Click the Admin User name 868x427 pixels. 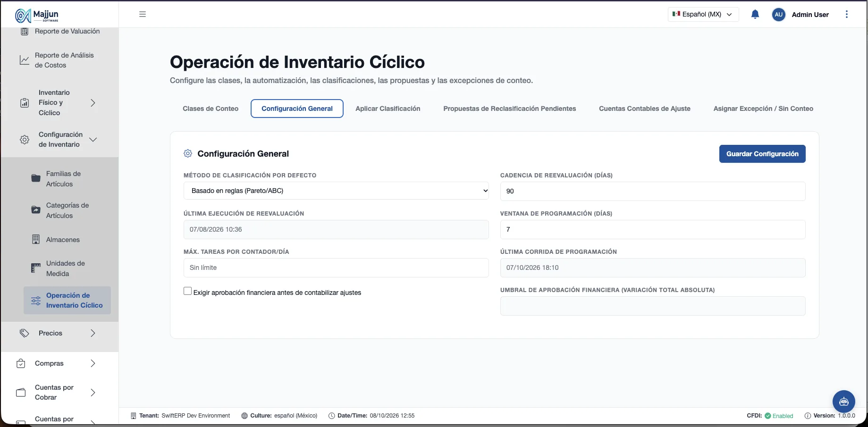[x=810, y=15]
